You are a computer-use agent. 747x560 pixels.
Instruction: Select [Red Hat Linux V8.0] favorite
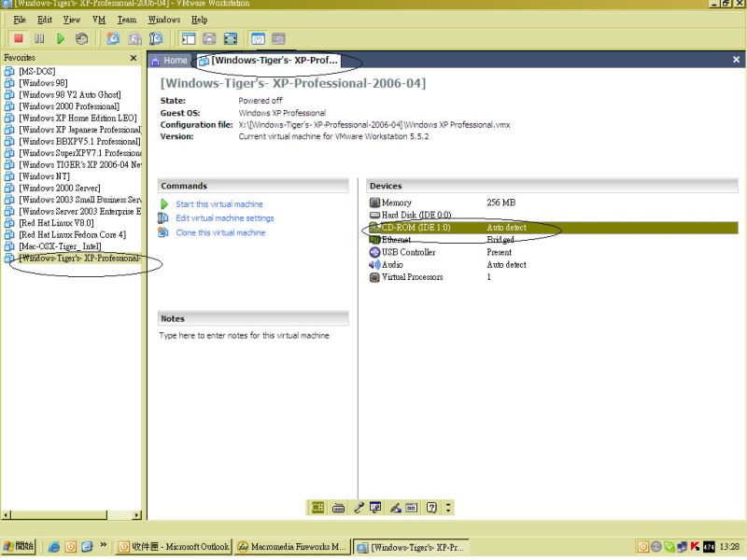coord(56,223)
